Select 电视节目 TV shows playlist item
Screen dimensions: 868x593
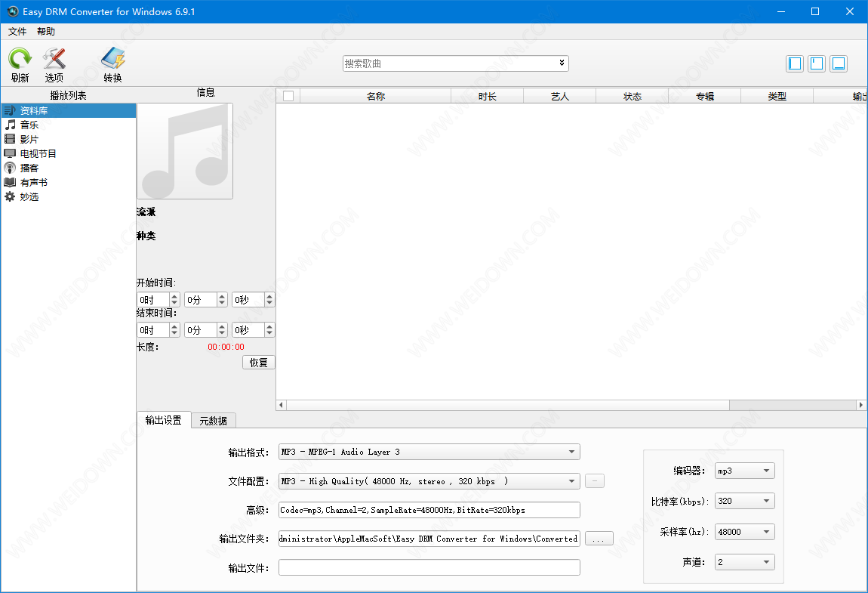[68, 153]
